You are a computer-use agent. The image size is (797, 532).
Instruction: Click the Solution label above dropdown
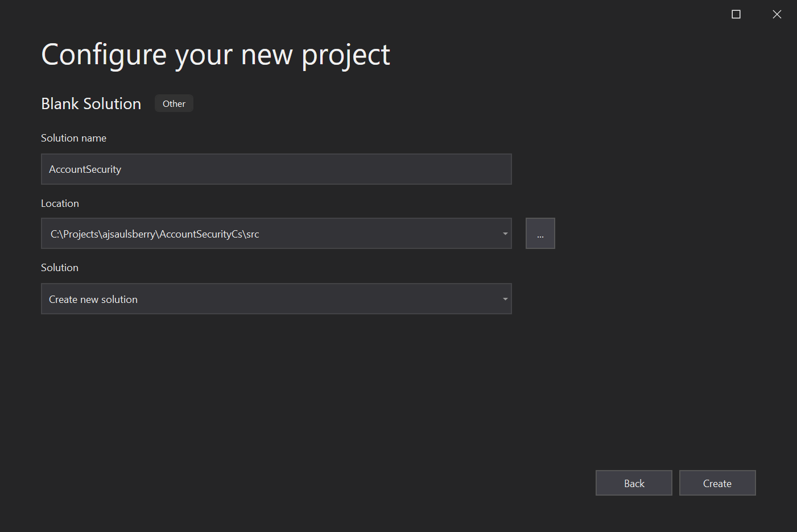pyautogui.click(x=60, y=268)
